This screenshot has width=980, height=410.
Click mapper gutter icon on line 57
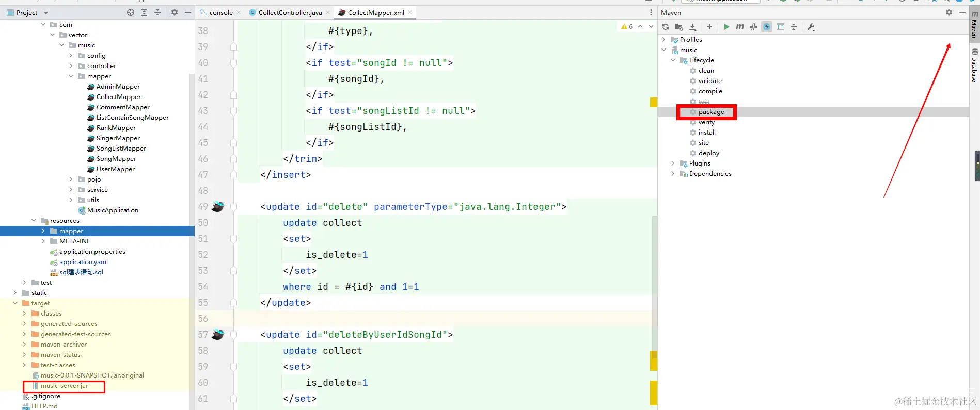coord(218,335)
